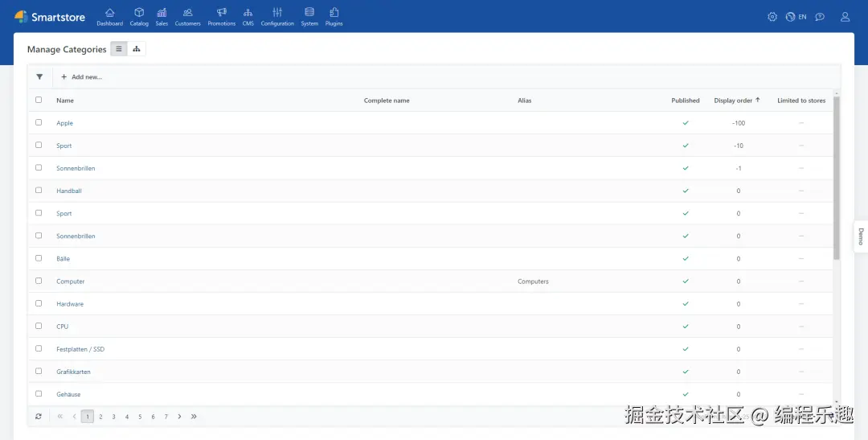Click the -100 display order value
868x440 pixels.
coord(739,123)
